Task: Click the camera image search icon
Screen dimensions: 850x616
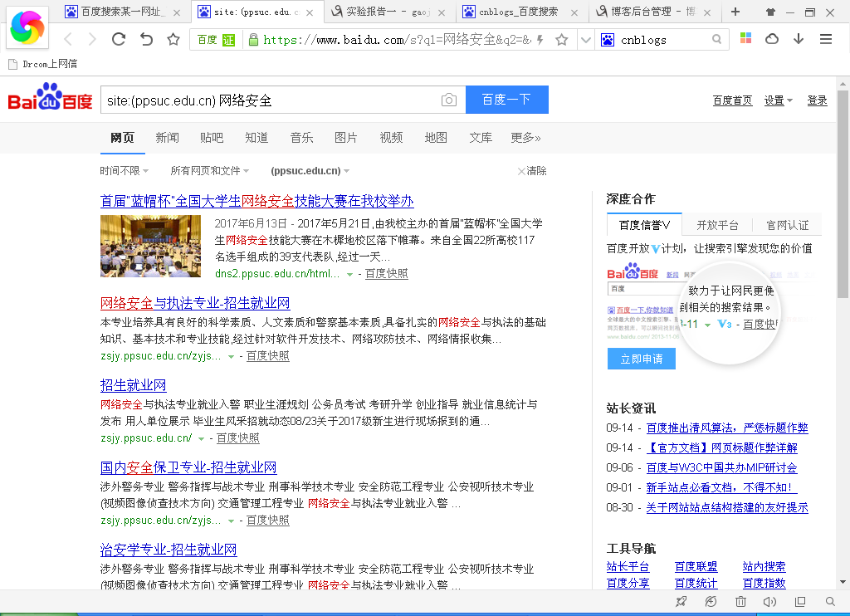Action: click(449, 100)
